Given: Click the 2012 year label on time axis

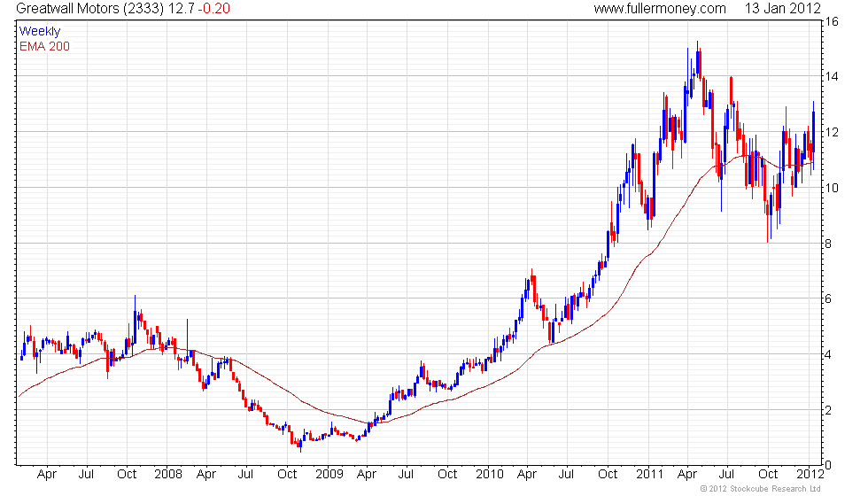Looking at the screenshot, I should (x=810, y=475).
